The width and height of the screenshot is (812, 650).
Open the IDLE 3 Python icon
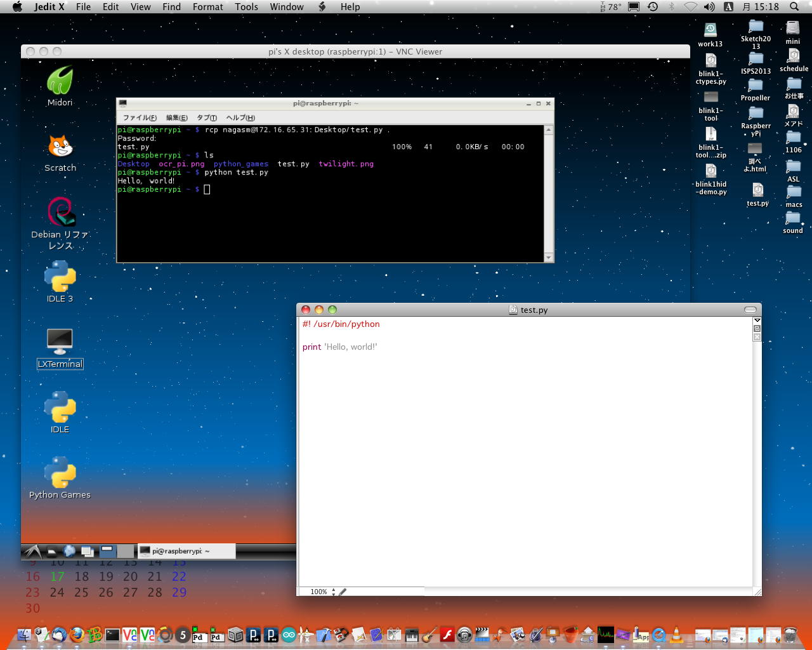pyautogui.click(x=60, y=276)
